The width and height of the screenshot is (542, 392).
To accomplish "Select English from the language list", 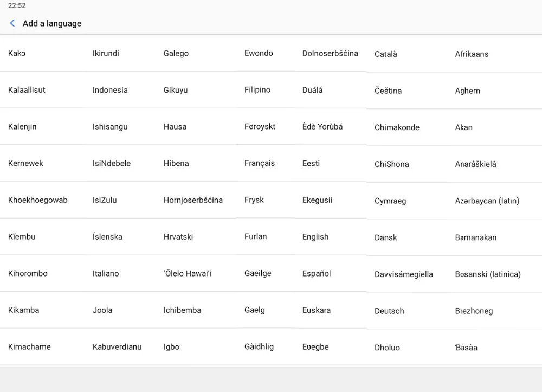I will point(315,237).
